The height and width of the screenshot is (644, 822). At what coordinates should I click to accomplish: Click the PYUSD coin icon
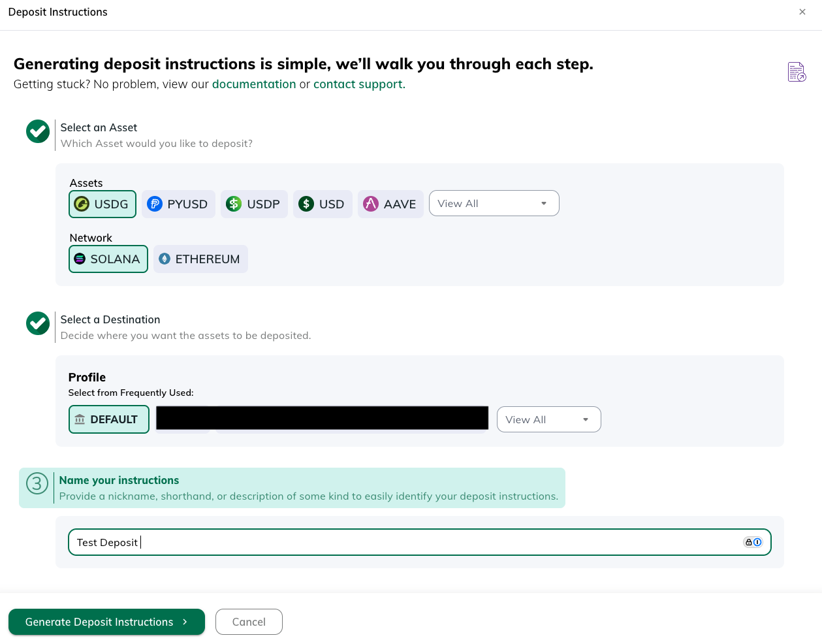click(155, 204)
